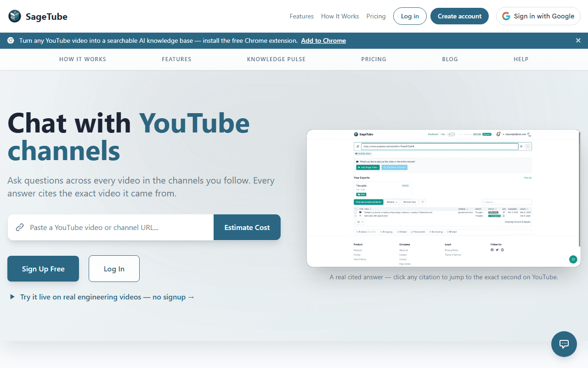Click the 'A real cited answer' caption

point(444,277)
